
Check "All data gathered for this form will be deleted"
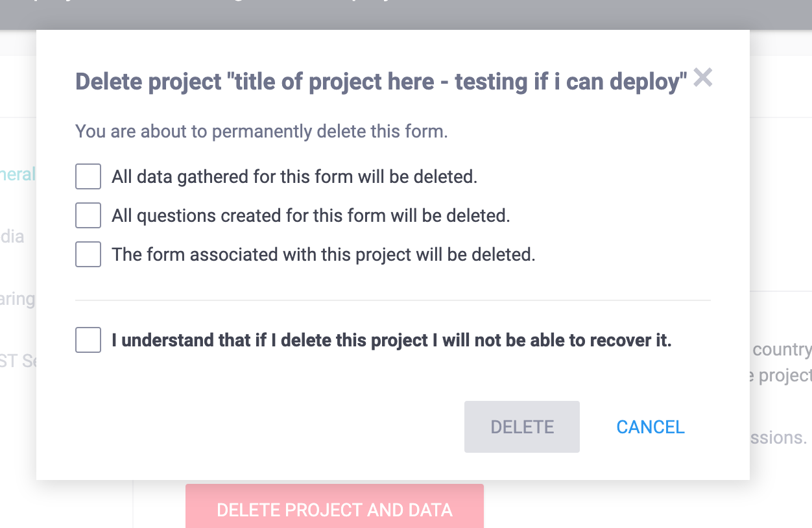pos(88,176)
